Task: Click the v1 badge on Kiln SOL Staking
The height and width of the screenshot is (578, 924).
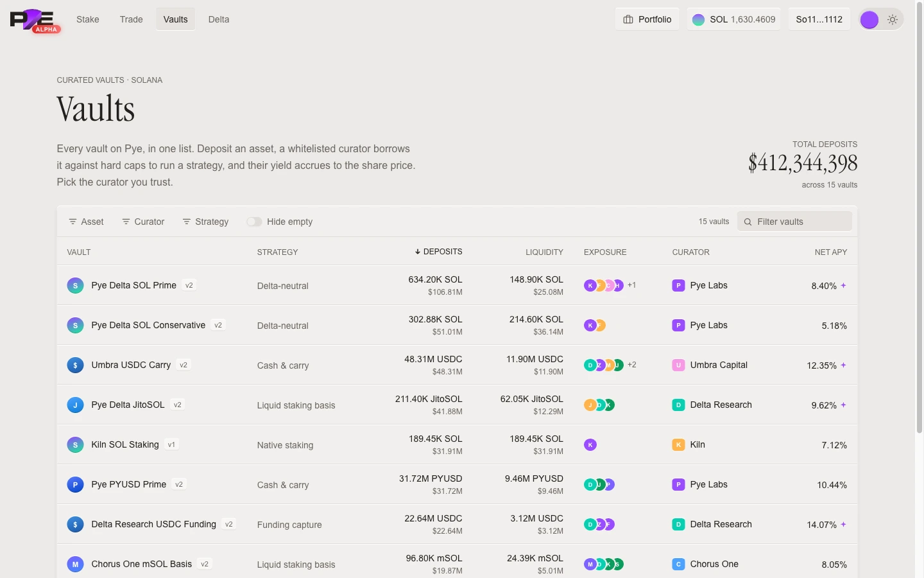Action: click(x=171, y=444)
